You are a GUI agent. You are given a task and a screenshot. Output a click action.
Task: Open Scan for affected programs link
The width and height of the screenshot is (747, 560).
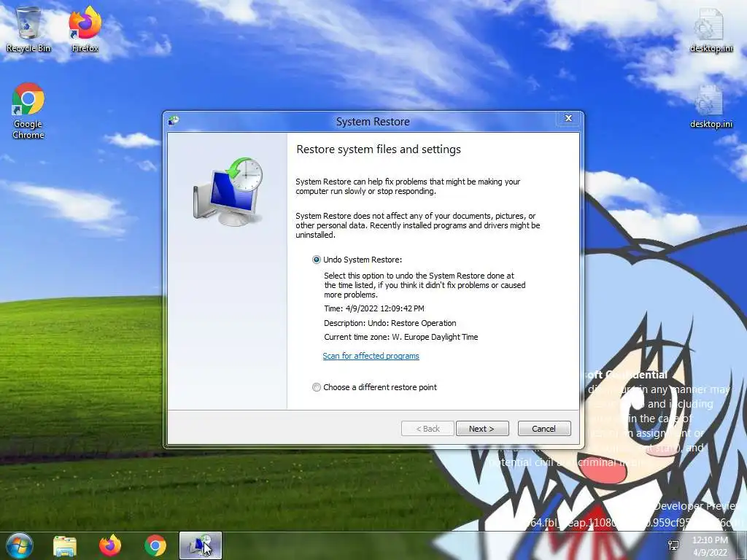click(x=371, y=356)
